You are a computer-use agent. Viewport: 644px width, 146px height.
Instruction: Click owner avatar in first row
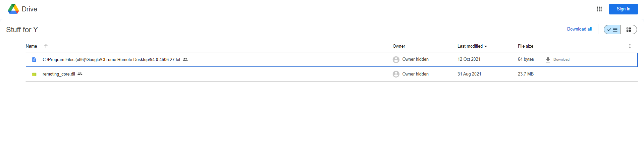tap(396, 60)
